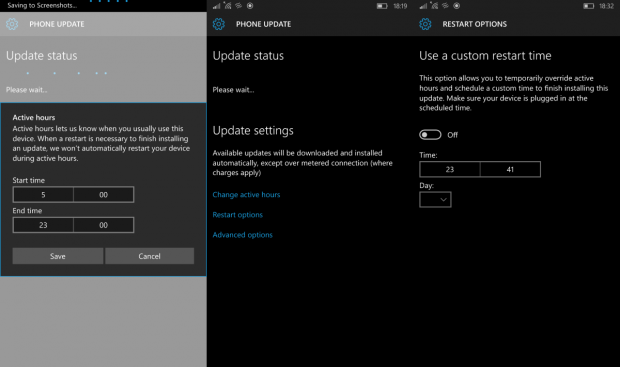Image resolution: width=620 pixels, height=367 pixels.
Task: Select the restart time minute field showing 41
Action: coord(510,169)
